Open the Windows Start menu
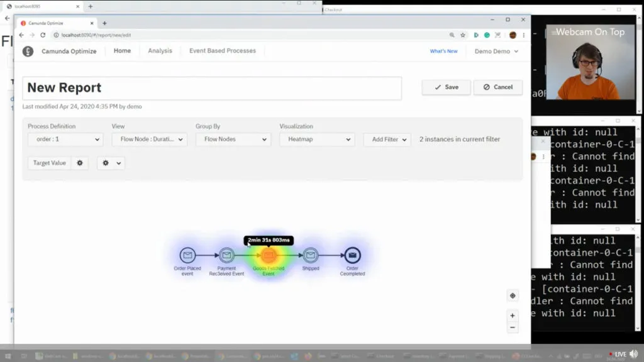Viewport: 644px width, 362px height. coord(8,356)
